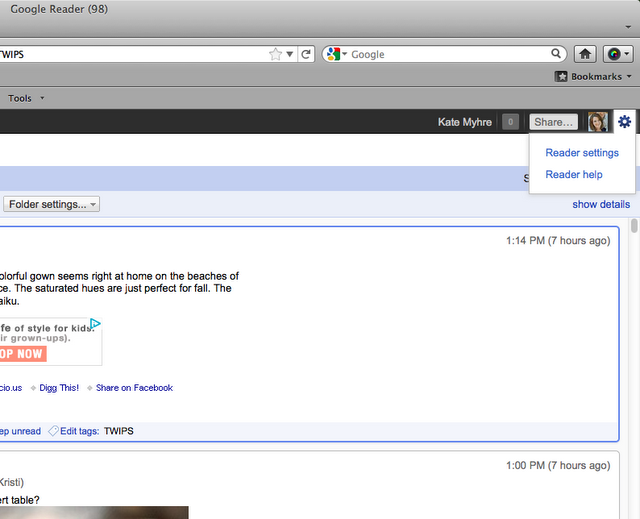Image resolution: width=640 pixels, height=519 pixels.
Task: Open the notifications count box
Action: click(x=510, y=122)
